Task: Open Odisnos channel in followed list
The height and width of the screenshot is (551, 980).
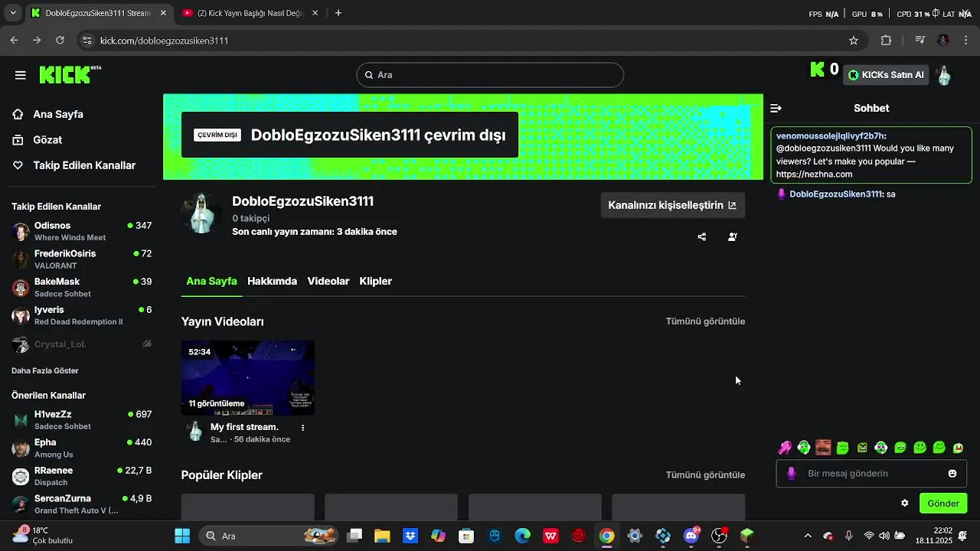Action: pyautogui.click(x=81, y=231)
